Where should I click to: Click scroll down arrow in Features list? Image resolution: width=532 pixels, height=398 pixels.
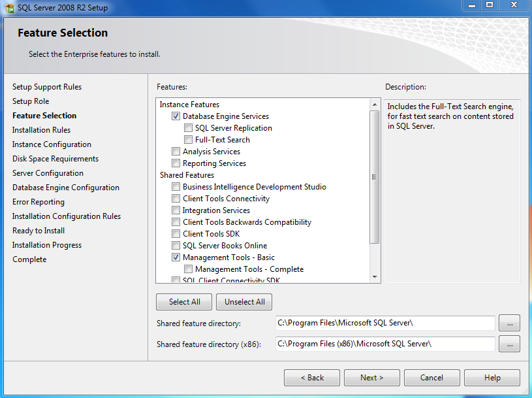pyautogui.click(x=375, y=277)
